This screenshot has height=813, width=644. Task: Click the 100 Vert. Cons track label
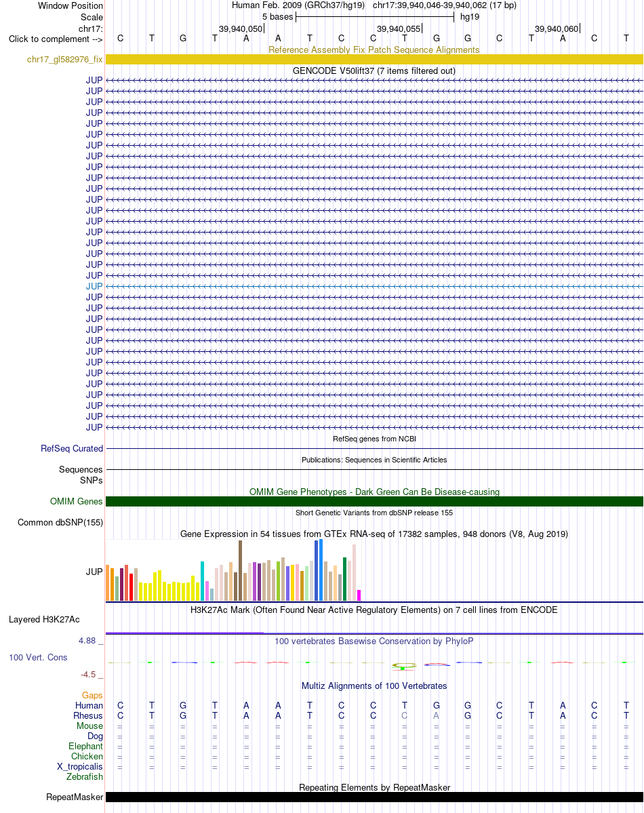click(x=38, y=658)
